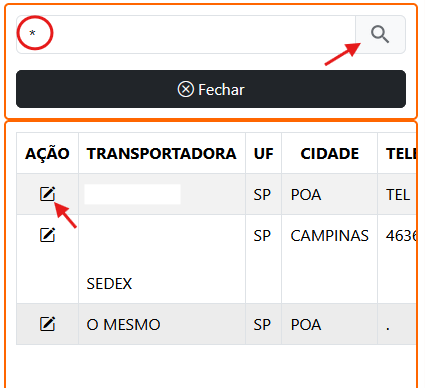Click the edit icon in first row
Image resolution: width=425 pixels, height=388 pixels.
(48, 194)
